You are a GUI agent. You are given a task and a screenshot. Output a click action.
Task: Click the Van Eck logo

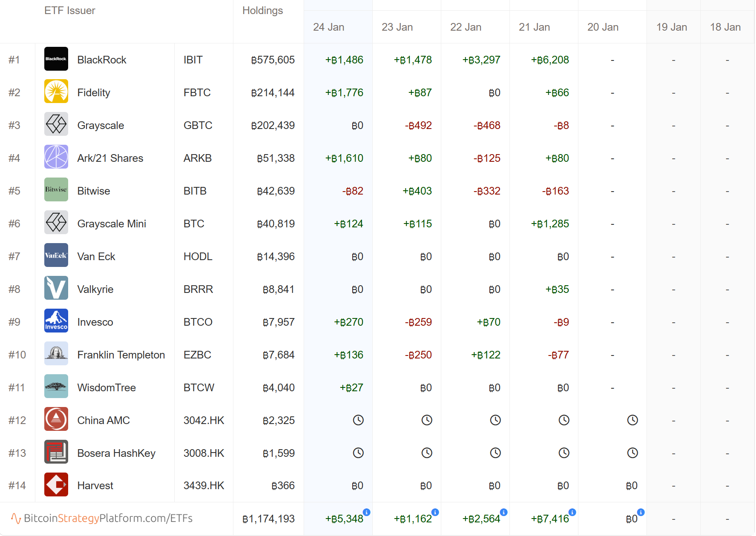click(56, 255)
